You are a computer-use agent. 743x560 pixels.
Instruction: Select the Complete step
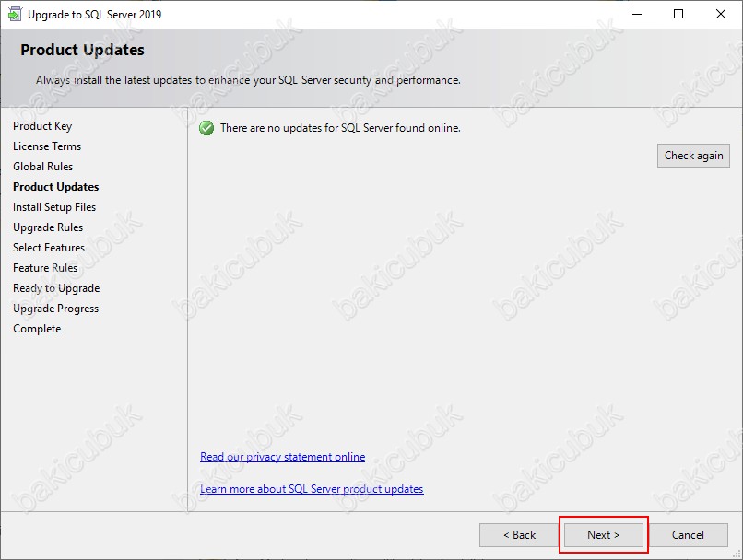coord(37,329)
